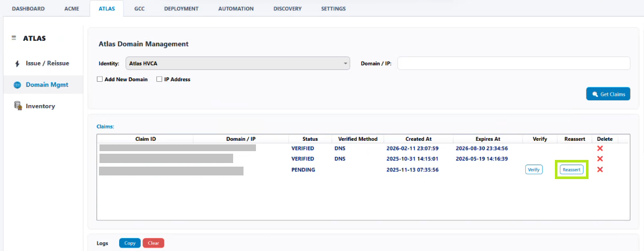Sort by Created At column header
Viewport: 644px width, 251px height.
click(x=419, y=139)
